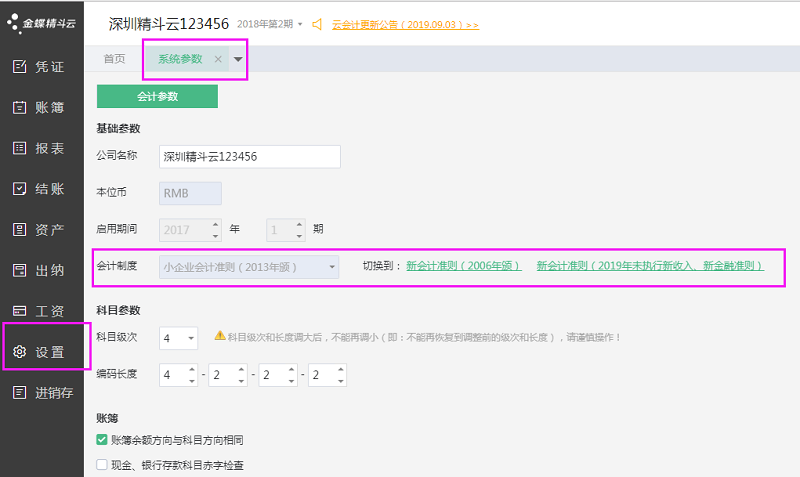This screenshot has width=800, height=477.
Task: Switch to 新会计准则（2019年未执行新收入）
Action: point(650,266)
